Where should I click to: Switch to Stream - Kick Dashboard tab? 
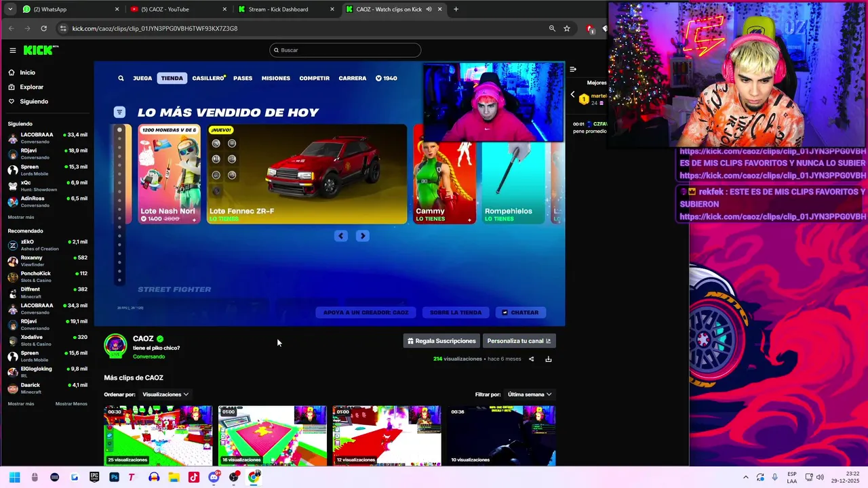(286, 9)
